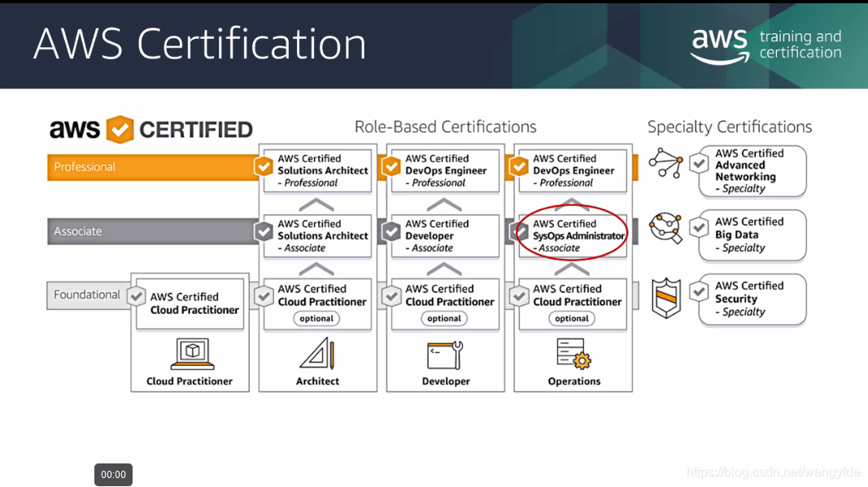Click optional pill in Operations column

pos(572,318)
